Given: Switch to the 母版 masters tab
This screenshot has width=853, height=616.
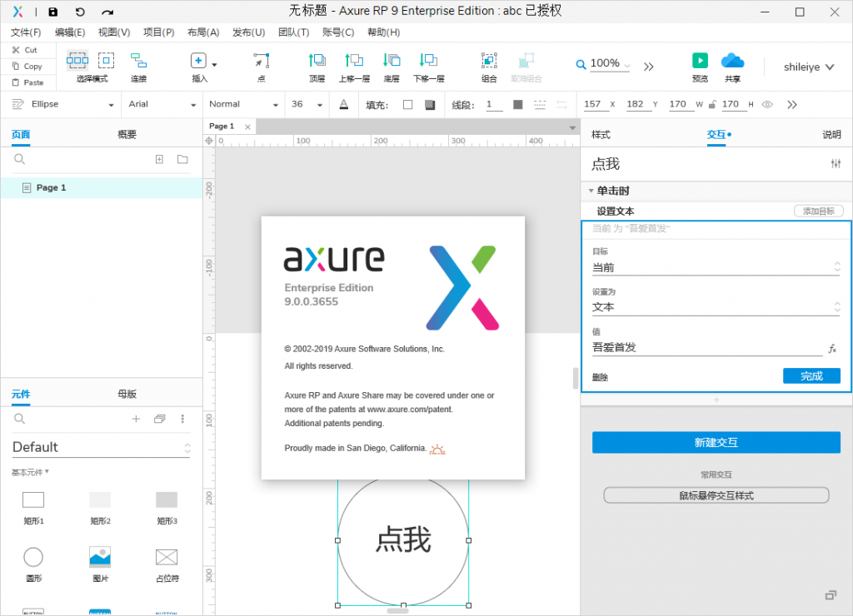Looking at the screenshot, I should coord(127,395).
